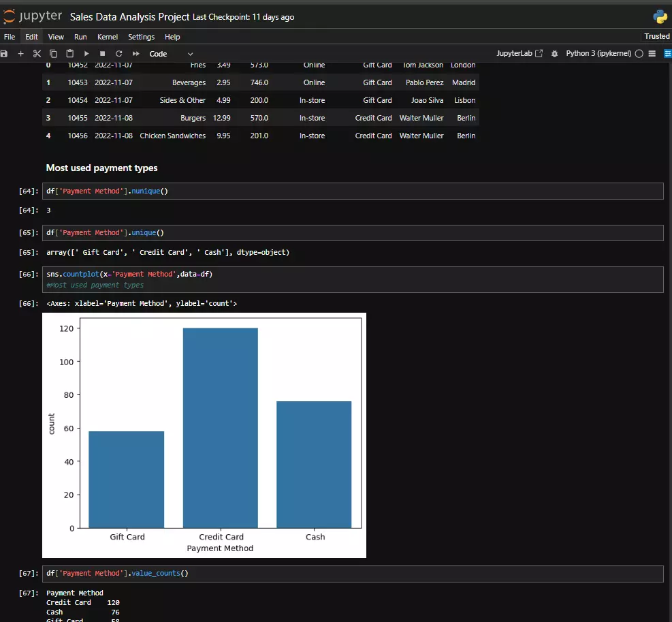This screenshot has height=622, width=672.
Task: Open the Run menu
Action: (x=80, y=37)
